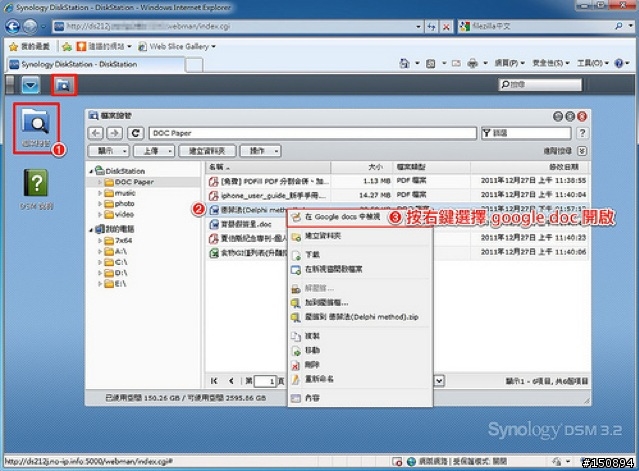This screenshot has height=471, width=639.
Task: Click the browser search magnifier icon
Action: click(x=619, y=26)
